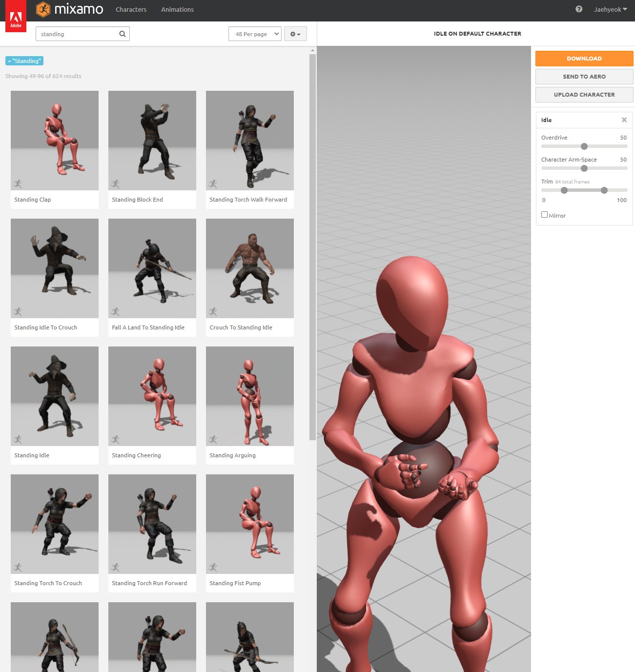This screenshot has width=635, height=672.
Task: Click the running-man icon on Standing Torch Run Forward
Action: tap(116, 568)
